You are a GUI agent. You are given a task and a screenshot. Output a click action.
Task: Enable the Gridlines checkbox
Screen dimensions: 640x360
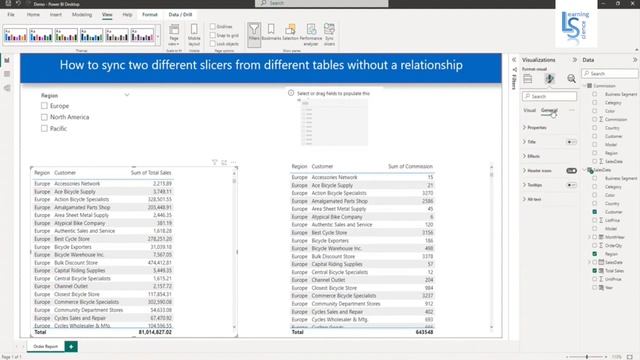click(213, 26)
